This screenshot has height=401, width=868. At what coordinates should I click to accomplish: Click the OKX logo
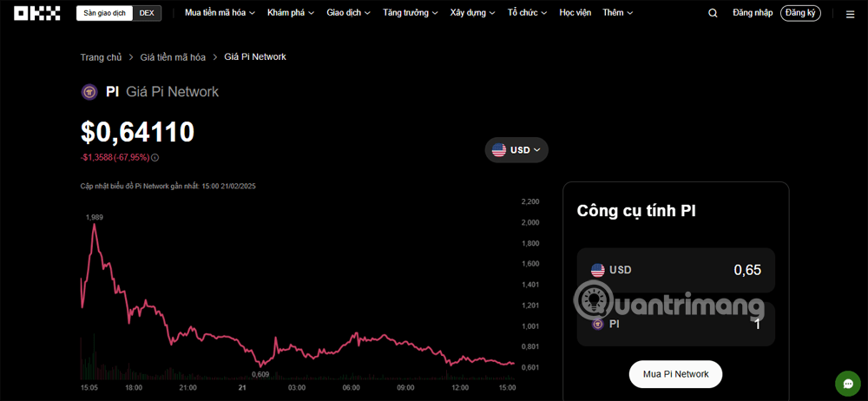(x=36, y=13)
